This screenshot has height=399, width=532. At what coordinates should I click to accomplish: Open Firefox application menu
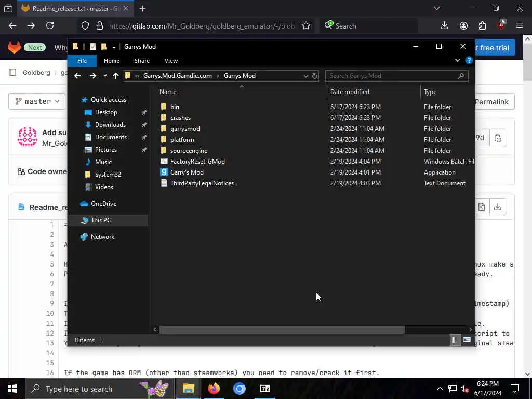[x=519, y=25]
